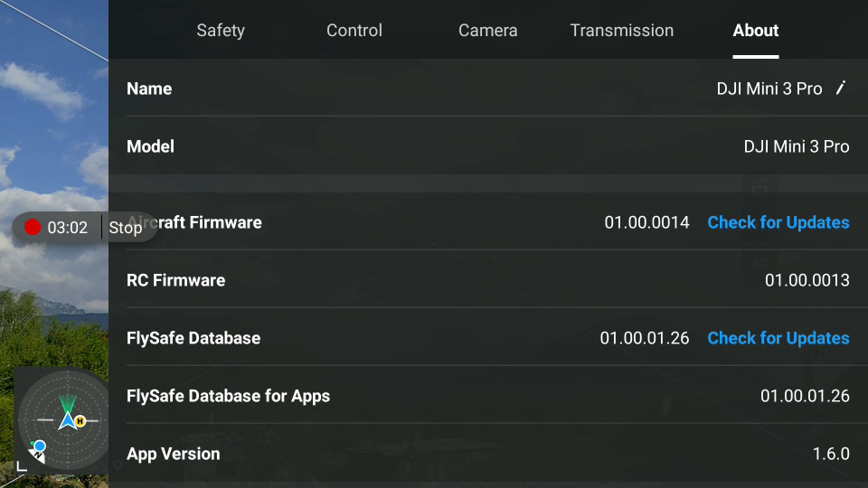The image size is (868, 488).
Task: Check for Updates for Aircraft Firmware
Action: pyautogui.click(x=778, y=222)
